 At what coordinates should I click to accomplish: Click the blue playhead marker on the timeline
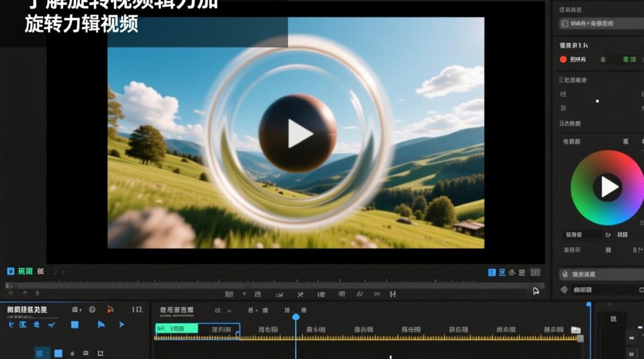pos(296,317)
